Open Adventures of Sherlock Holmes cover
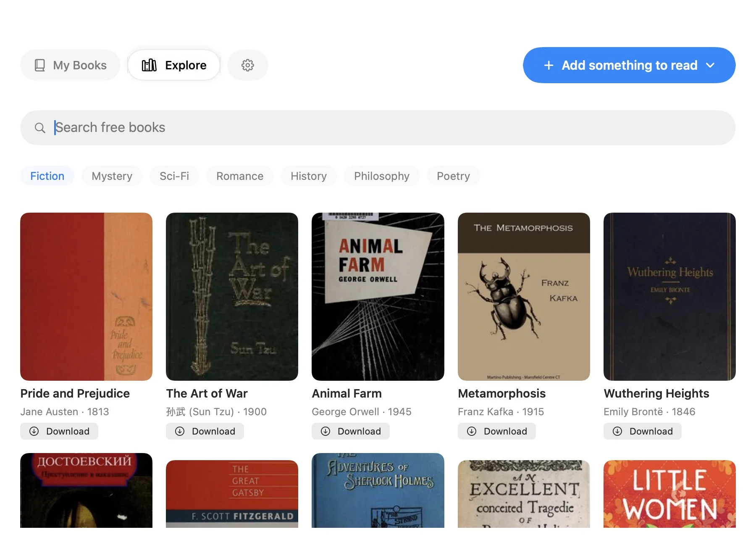The height and width of the screenshot is (548, 756). [378, 490]
